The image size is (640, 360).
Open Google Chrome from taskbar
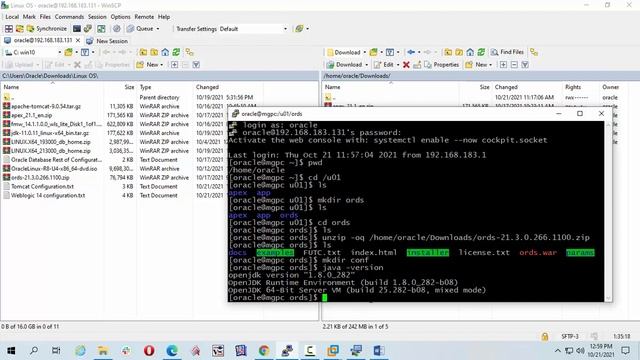click(x=264, y=350)
